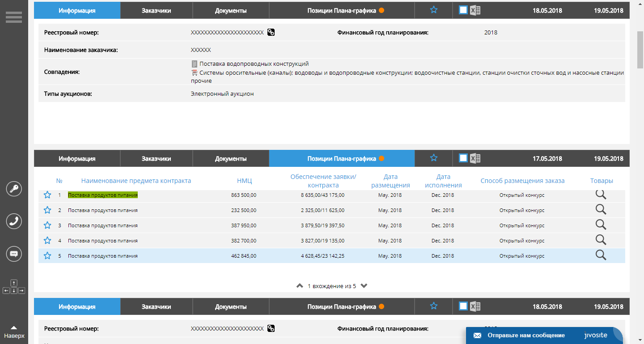Favorite the topmost card with its star
644x344 pixels.
click(x=434, y=10)
